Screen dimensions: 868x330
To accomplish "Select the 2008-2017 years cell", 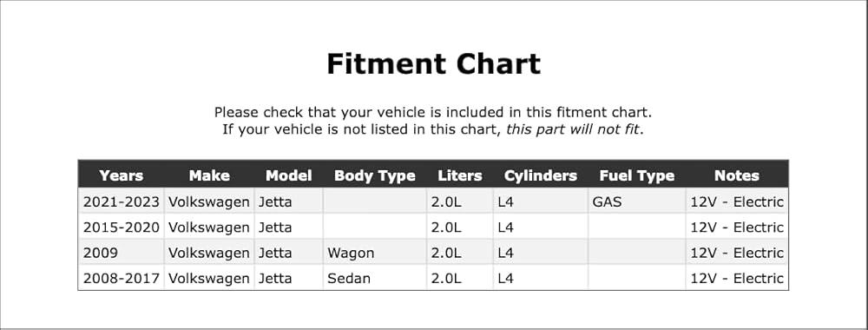I will (x=122, y=279).
